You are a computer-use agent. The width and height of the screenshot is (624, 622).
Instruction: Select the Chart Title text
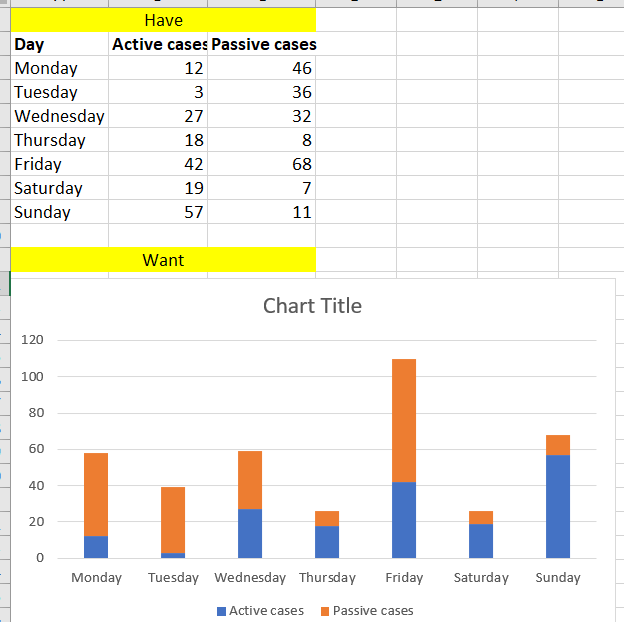coord(312,306)
